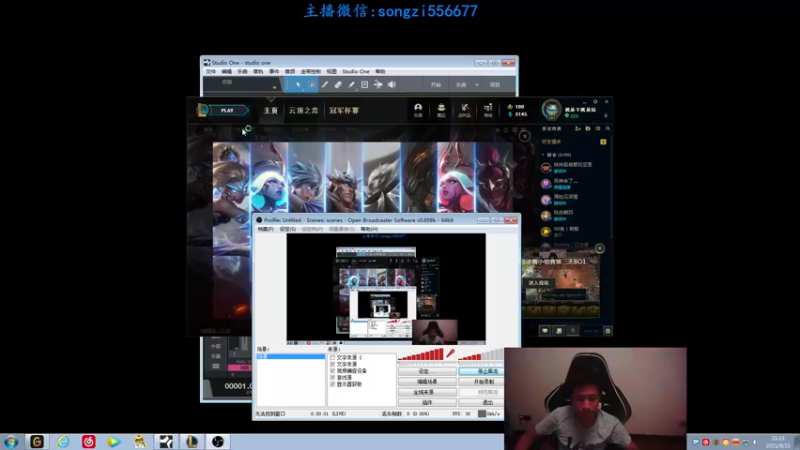Click the OBS preview area
Image resolution: width=800 pixels, height=450 pixels.
[x=386, y=289]
